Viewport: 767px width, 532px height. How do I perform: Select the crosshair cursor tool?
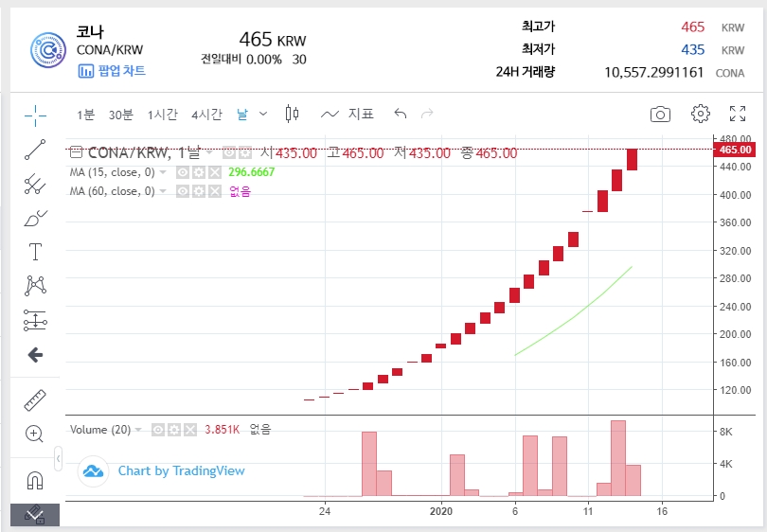[x=35, y=115]
